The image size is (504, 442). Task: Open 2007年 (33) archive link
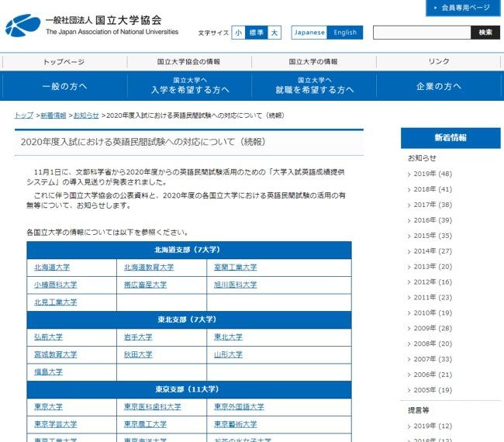(433, 359)
